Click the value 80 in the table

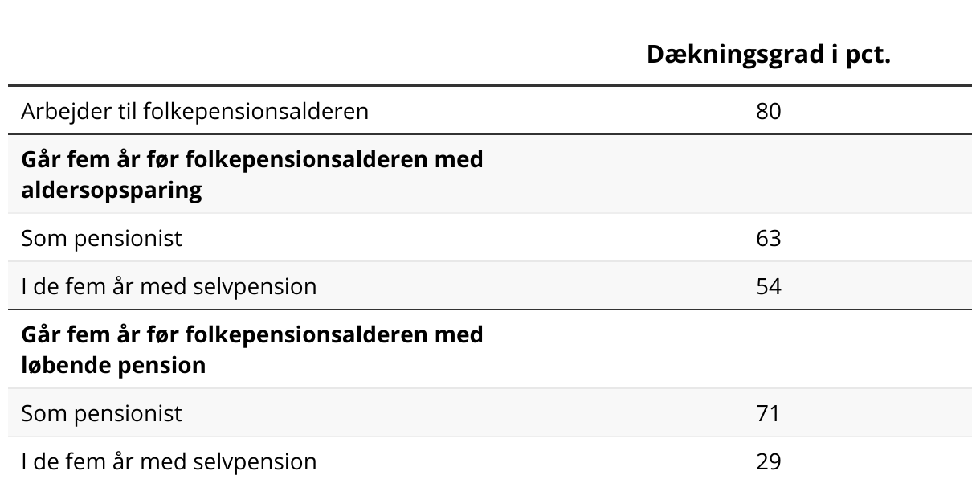(x=768, y=111)
